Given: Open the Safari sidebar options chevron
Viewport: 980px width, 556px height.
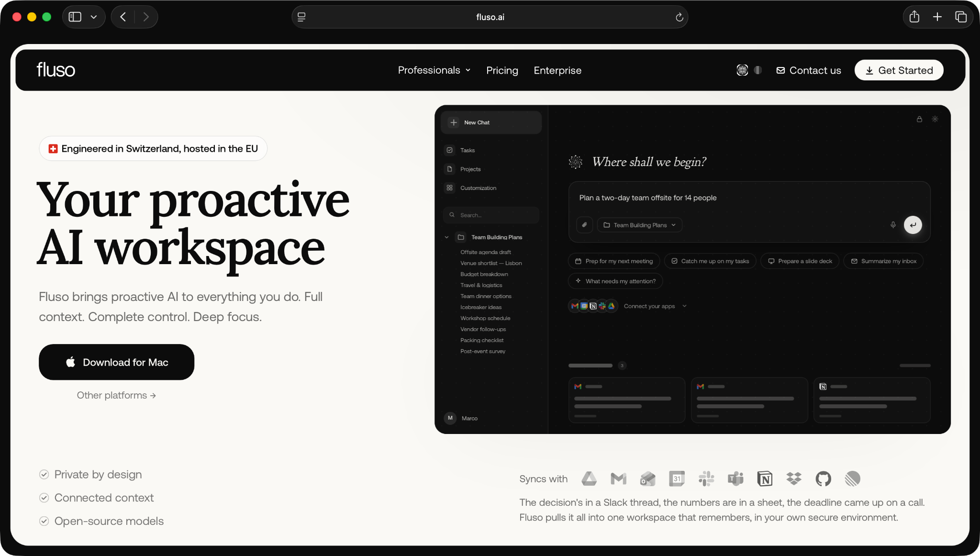Looking at the screenshot, I should point(94,17).
